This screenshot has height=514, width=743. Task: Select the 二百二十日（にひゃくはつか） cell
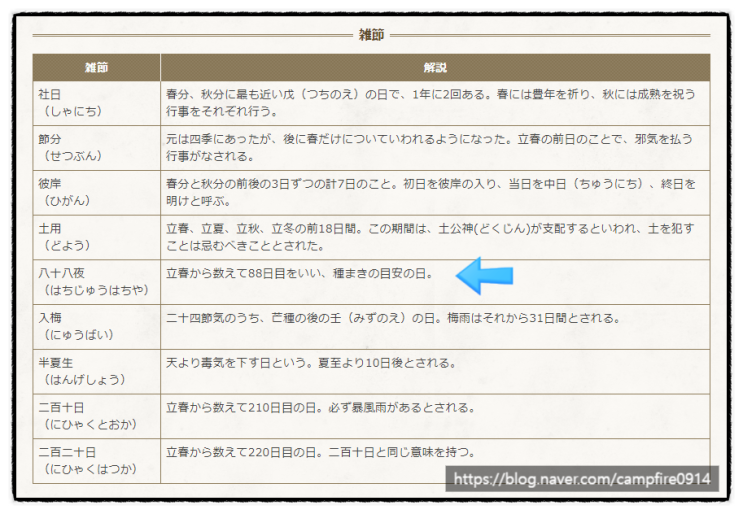[97, 461]
